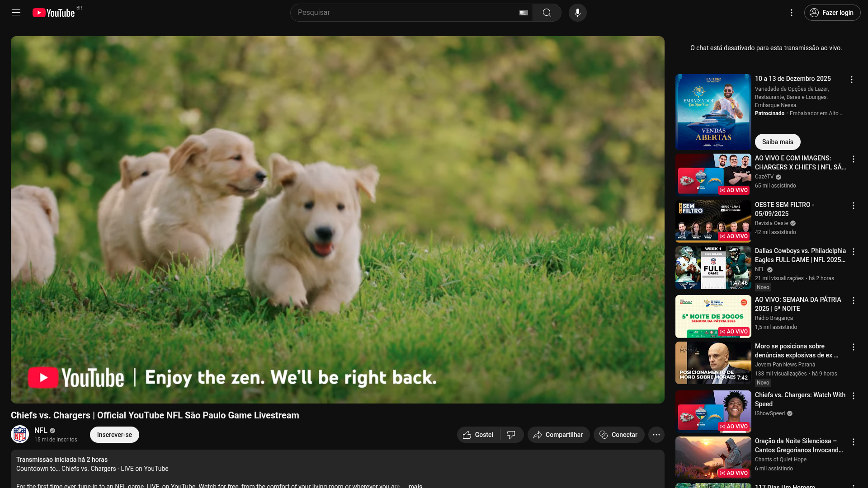Open settings three-dot menu in header
The image size is (868, 488).
click(x=792, y=13)
